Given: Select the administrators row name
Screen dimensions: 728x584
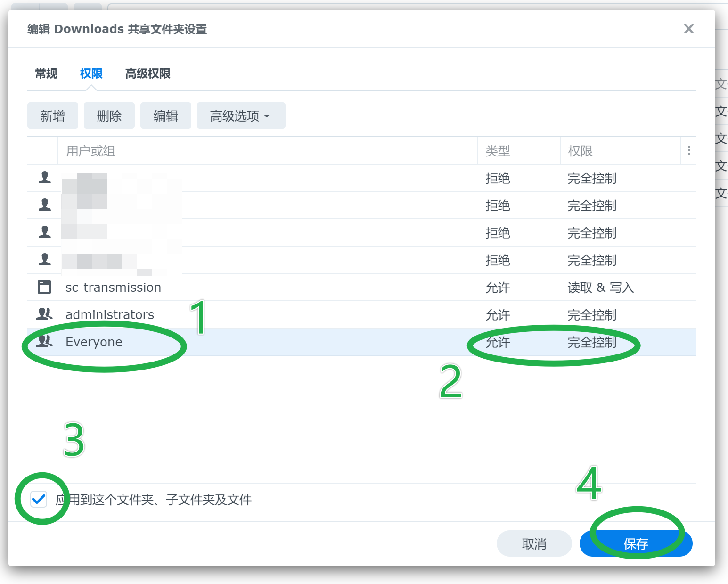Looking at the screenshot, I should click(x=110, y=314).
